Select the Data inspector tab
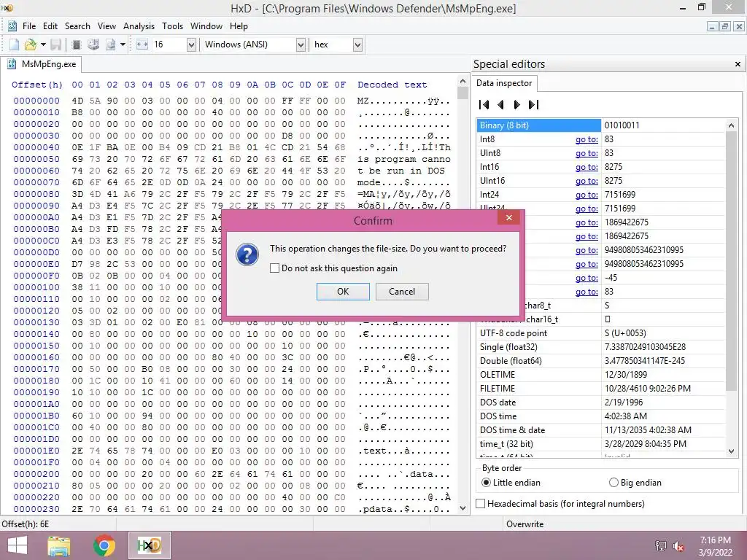This screenshot has height=560, width=747. pyautogui.click(x=504, y=83)
